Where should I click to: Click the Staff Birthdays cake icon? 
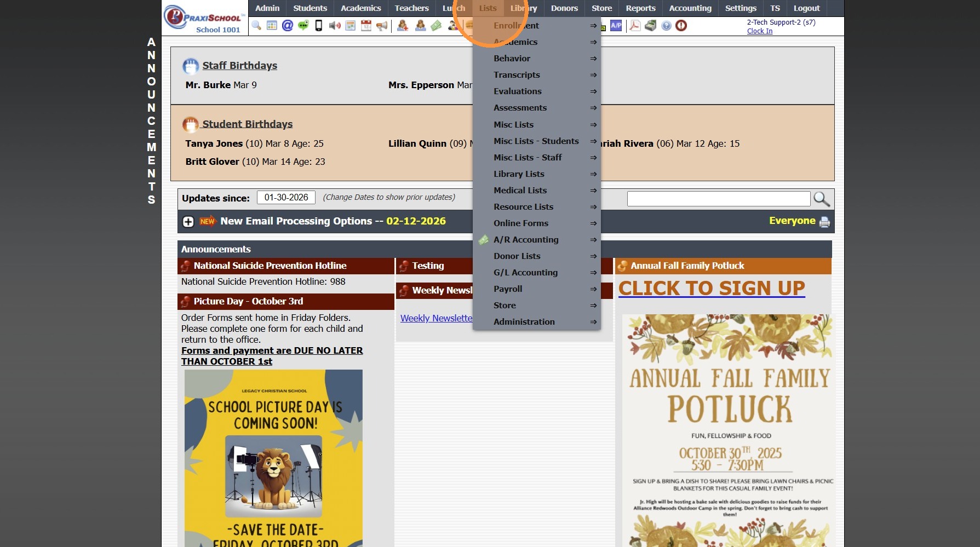pos(191,66)
